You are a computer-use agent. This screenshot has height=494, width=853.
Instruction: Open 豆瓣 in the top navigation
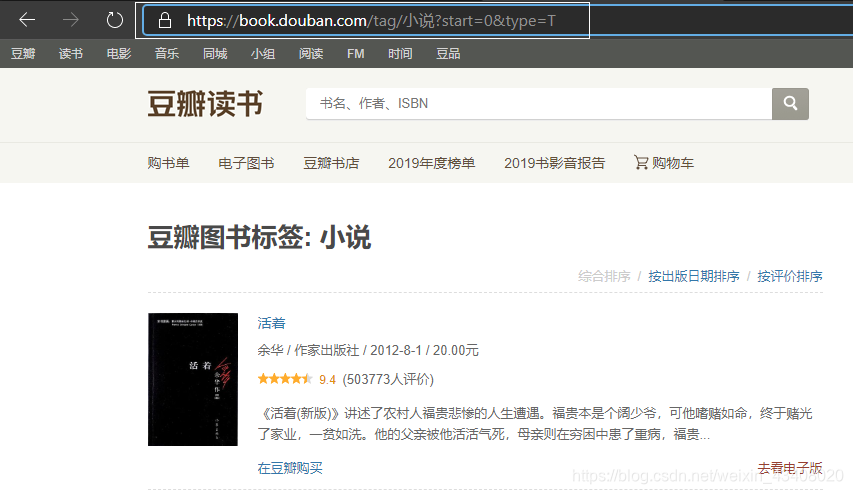23,53
